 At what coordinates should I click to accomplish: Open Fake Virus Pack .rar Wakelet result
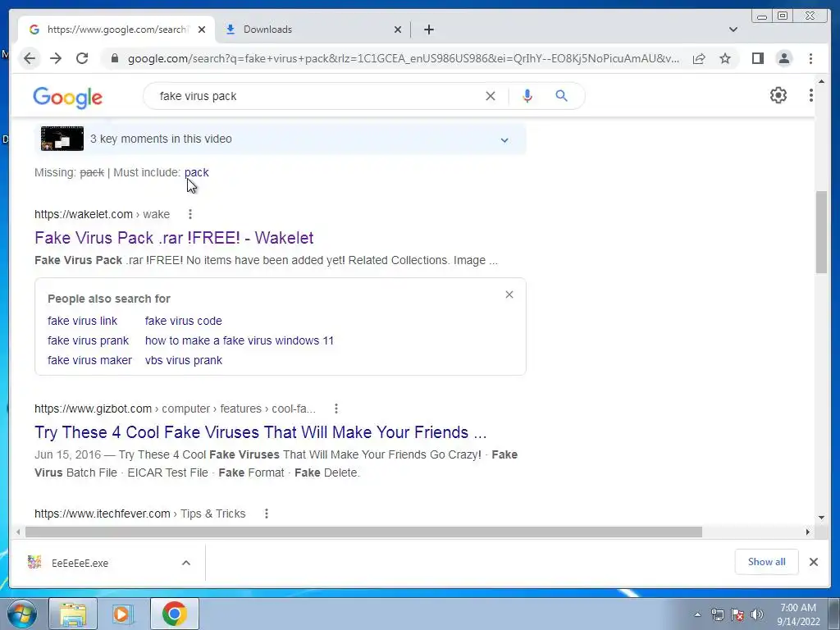pos(174,238)
